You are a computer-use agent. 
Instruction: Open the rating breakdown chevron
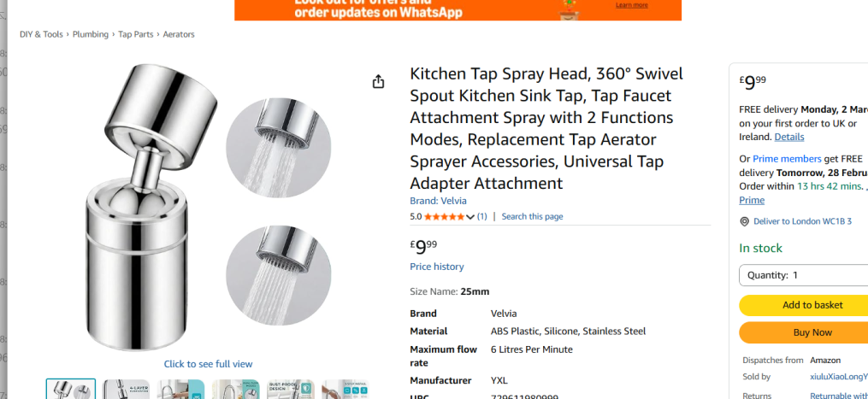pyautogui.click(x=470, y=217)
